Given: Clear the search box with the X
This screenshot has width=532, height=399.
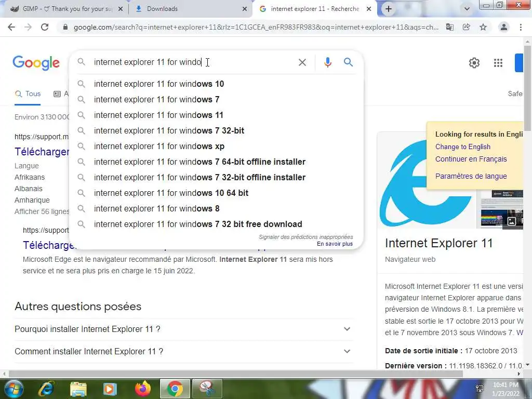Looking at the screenshot, I should (302, 62).
